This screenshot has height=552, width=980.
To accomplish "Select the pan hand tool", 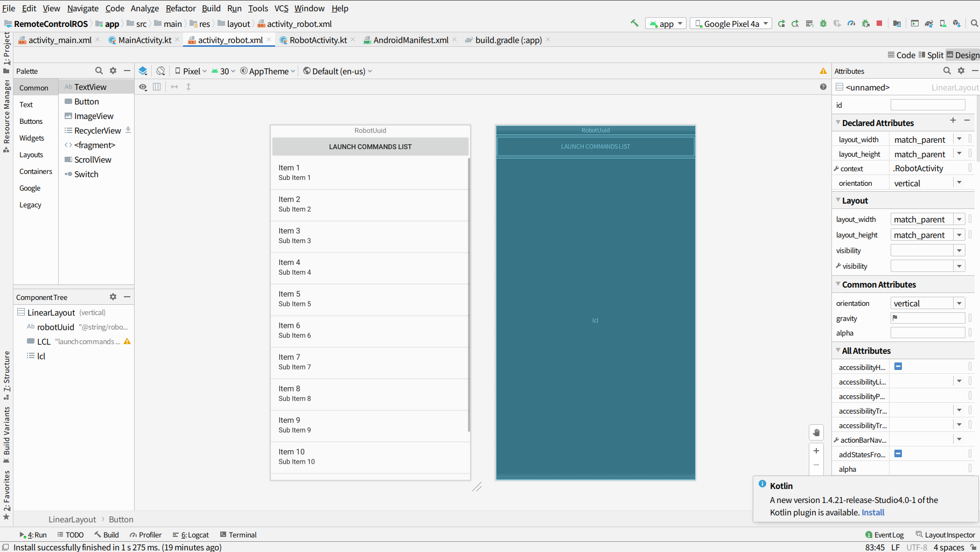I will [x=816, y=432].
